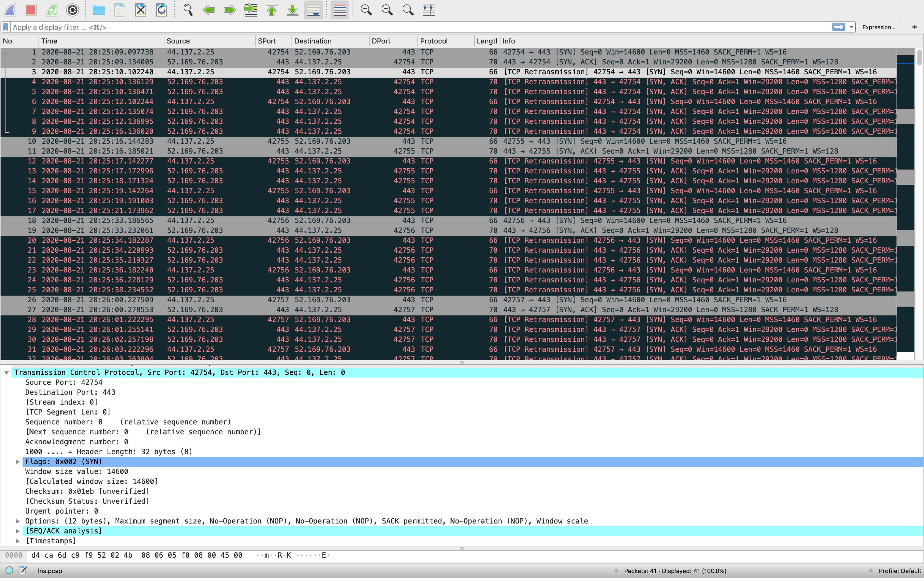
Task: Reset packet text to normal size
Action: (408, 10)
